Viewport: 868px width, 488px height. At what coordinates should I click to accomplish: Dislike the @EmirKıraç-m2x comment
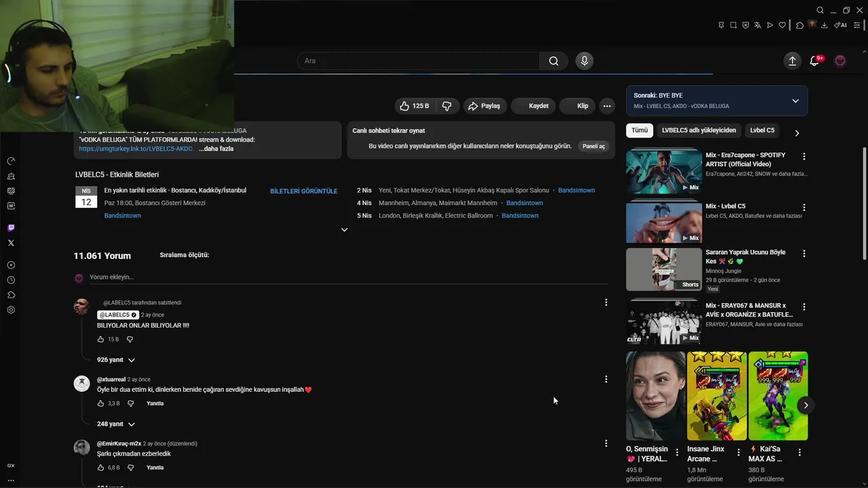click(131, 468)
